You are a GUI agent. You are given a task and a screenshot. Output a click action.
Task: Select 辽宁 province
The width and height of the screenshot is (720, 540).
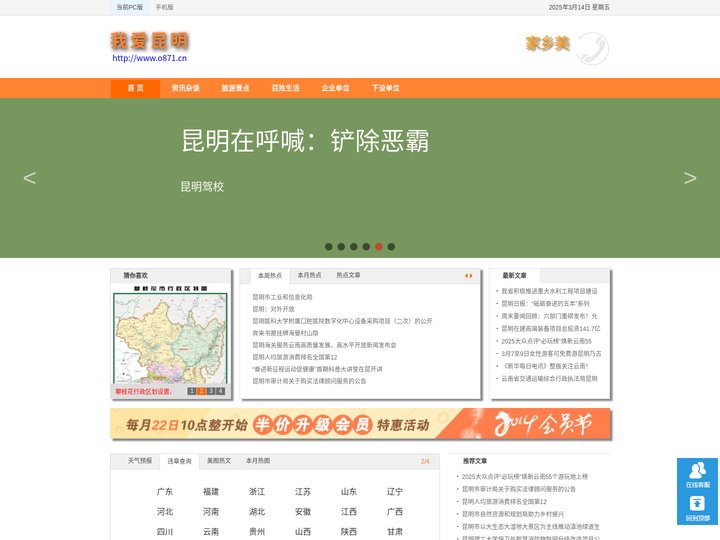coord(395,491)
